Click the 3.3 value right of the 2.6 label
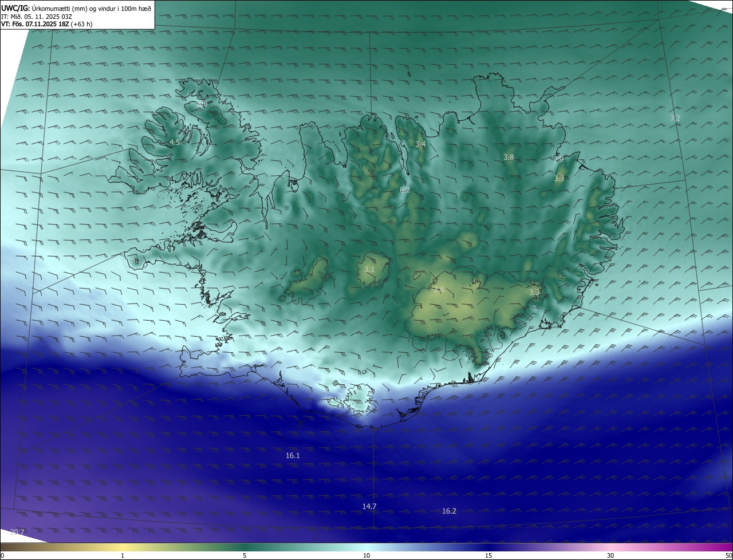Image resolution: width=733 pixels, height=560 pixels. [x=534, y=292]
